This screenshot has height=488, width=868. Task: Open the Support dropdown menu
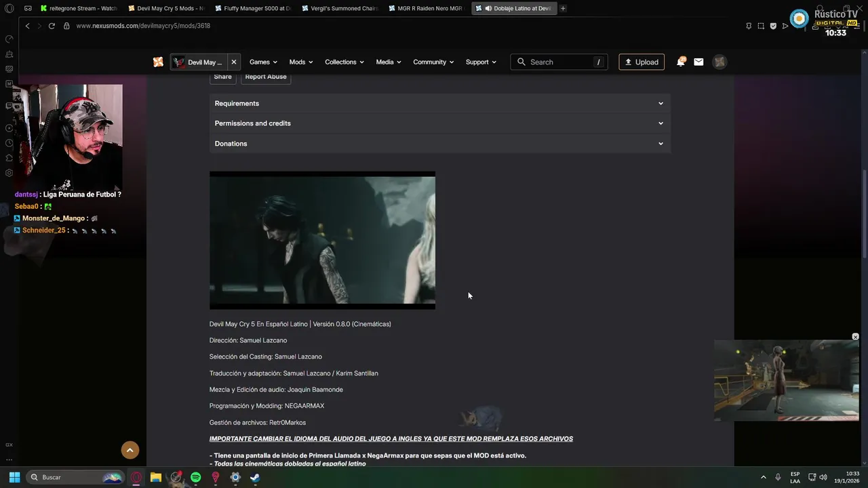(481, 62)
